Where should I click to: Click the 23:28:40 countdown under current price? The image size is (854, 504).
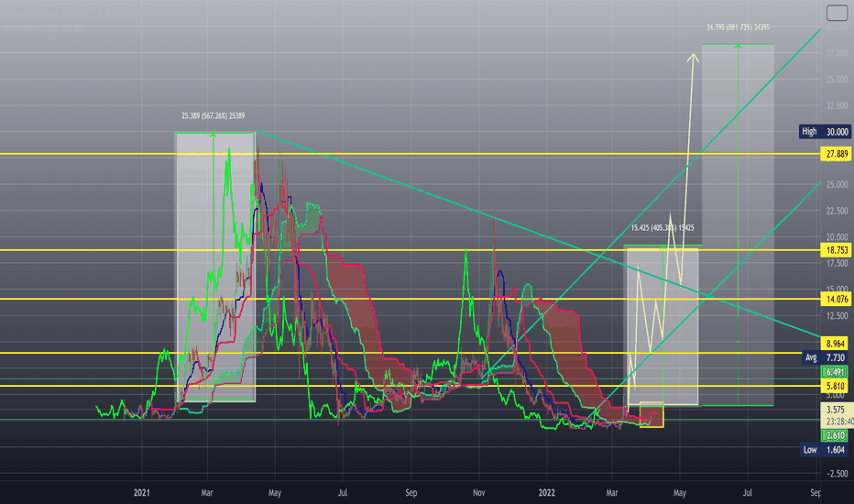[839, 422]
